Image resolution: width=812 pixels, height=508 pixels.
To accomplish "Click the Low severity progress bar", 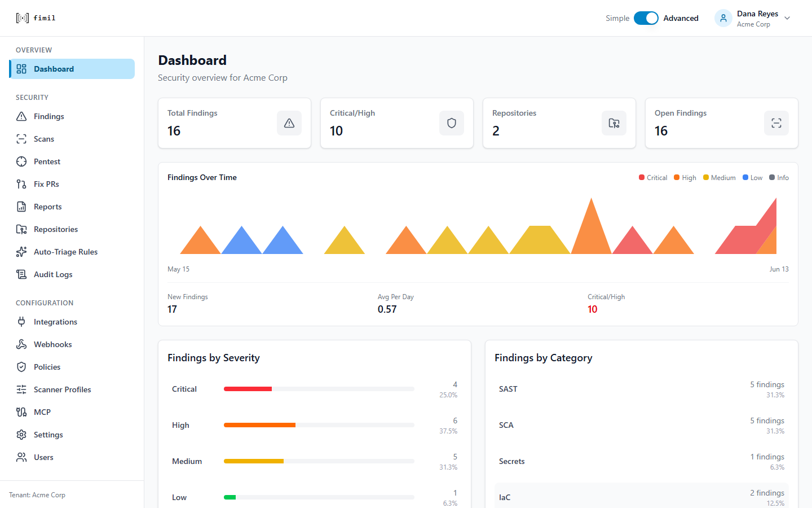I will click(319, 497).
